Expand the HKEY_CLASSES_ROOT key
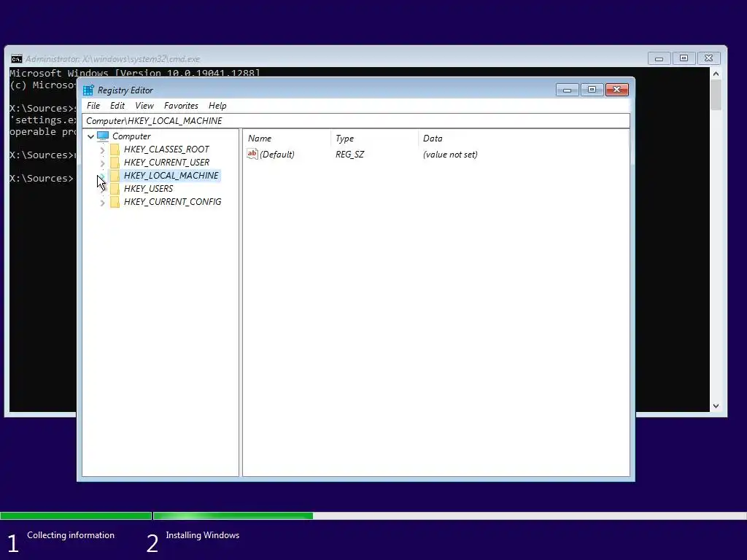This screenshot has height=560, width=747. 102,150
